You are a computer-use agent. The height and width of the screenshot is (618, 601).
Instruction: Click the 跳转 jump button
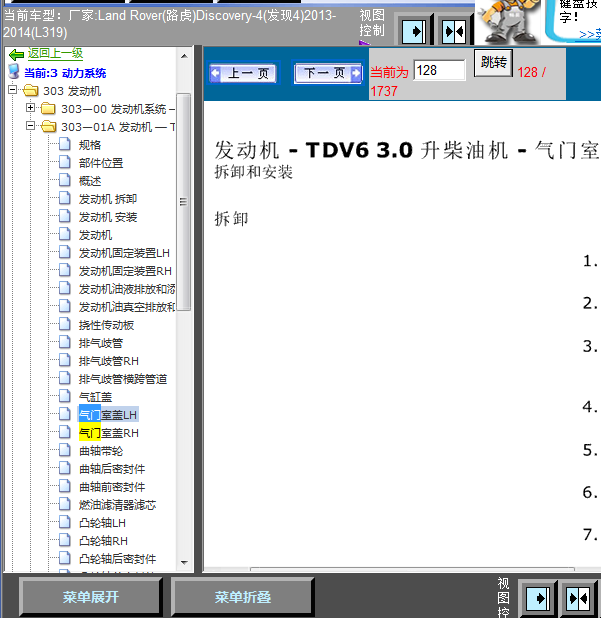pyautogui.click(x=493, y=63)
